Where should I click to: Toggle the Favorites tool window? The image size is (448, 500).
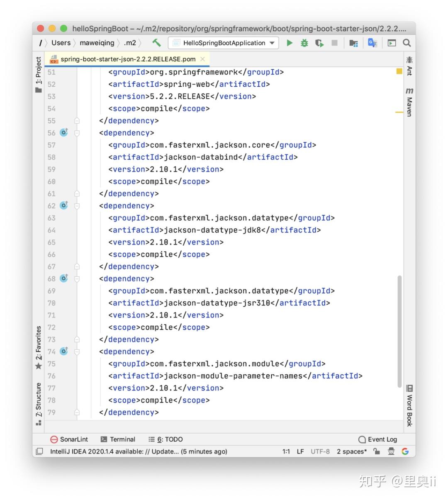pyautogui.click(x=39, y=345)
